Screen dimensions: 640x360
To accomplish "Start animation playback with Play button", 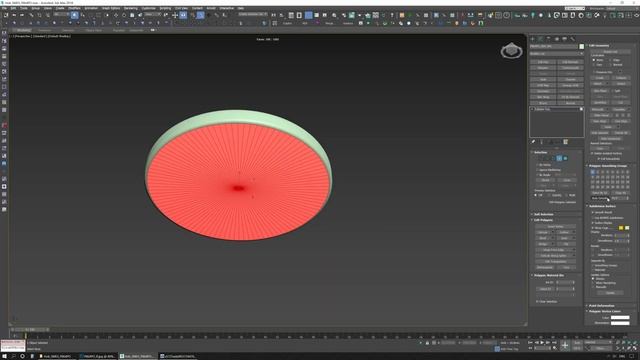I will coord(542,342).
